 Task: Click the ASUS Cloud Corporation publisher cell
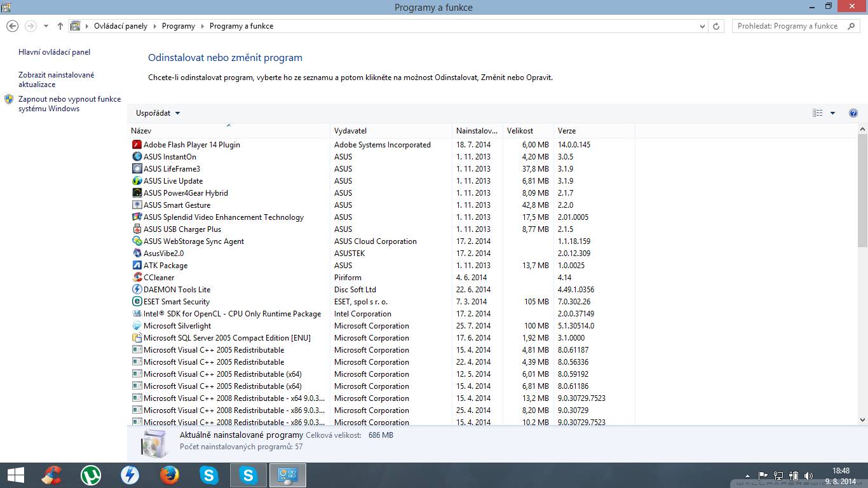tap(376, 241)
